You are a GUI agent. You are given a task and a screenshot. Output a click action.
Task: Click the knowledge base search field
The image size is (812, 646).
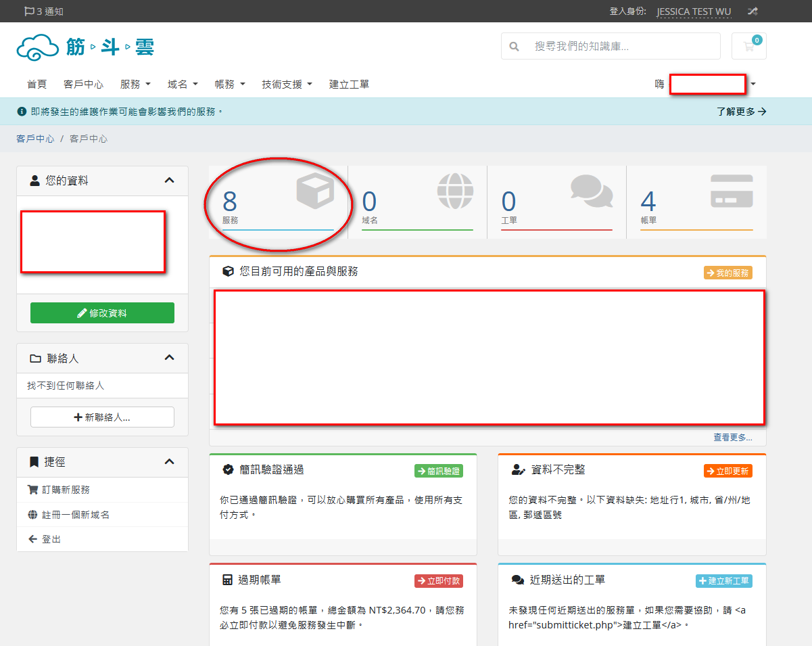pos(622,47)
